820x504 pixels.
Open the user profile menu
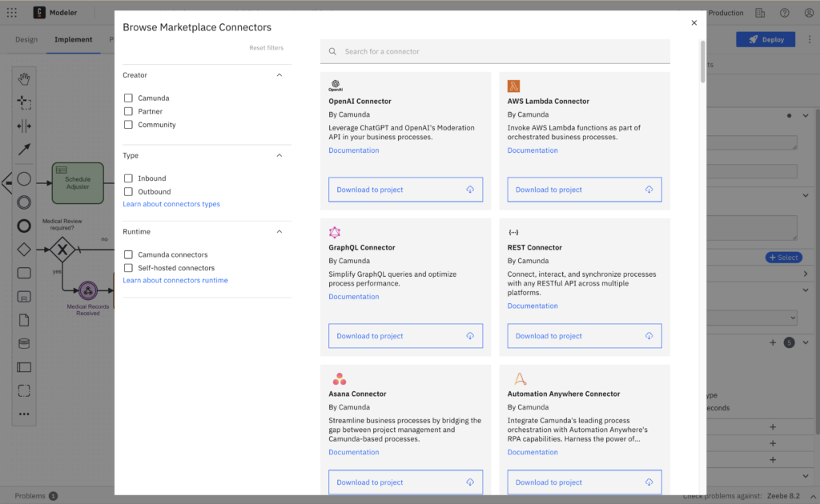tap(809, 13)
